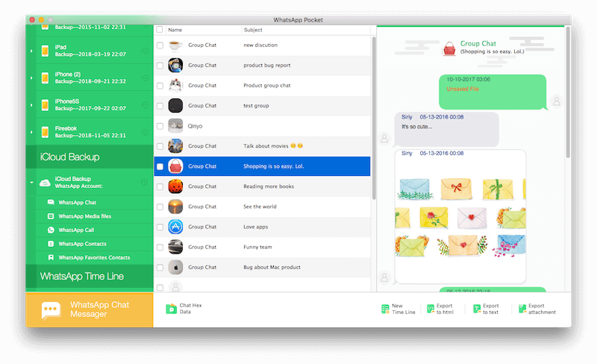Image resolution: width=597 pixels, height=364 pixels.
Task: Click the Fireebok backup phone icon
Action: coord(45,132)
